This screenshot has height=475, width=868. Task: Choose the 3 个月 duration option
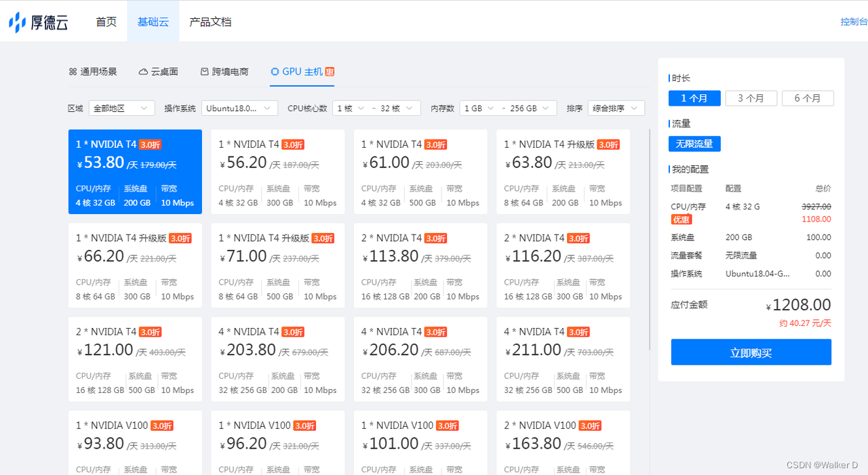751,98
